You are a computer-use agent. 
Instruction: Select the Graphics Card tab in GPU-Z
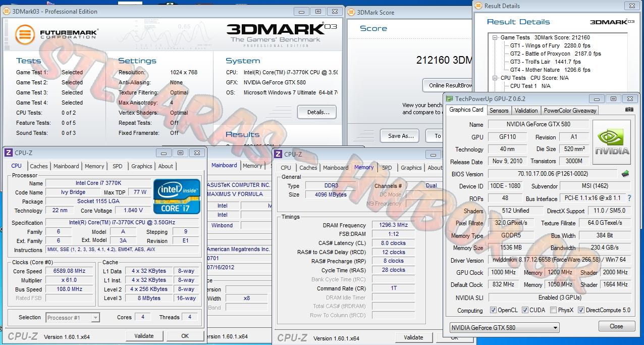coord(466,110)
